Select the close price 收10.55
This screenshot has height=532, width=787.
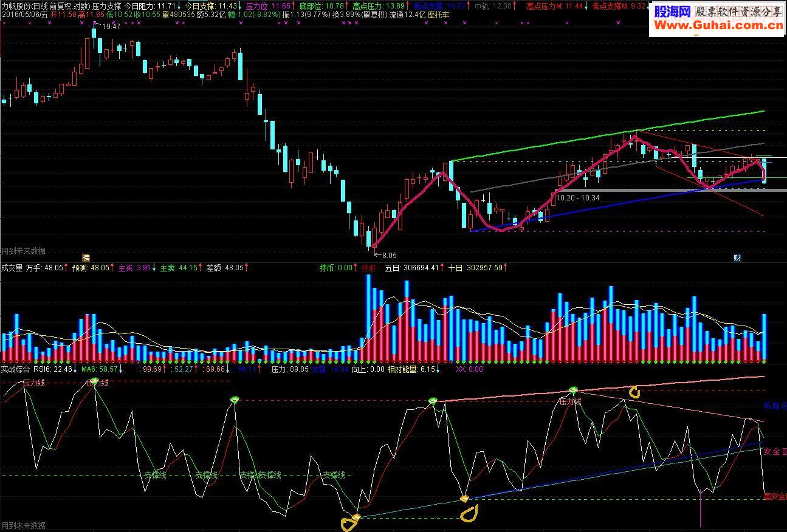pyautogui.click(x=147, y=14)
